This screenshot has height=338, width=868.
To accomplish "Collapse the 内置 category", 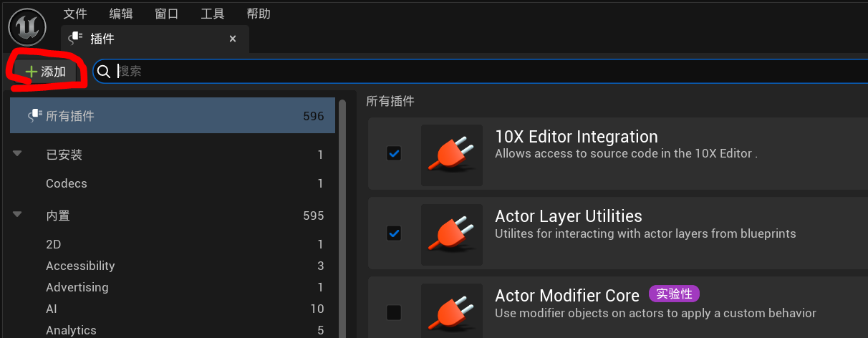I will coord(18,214).
